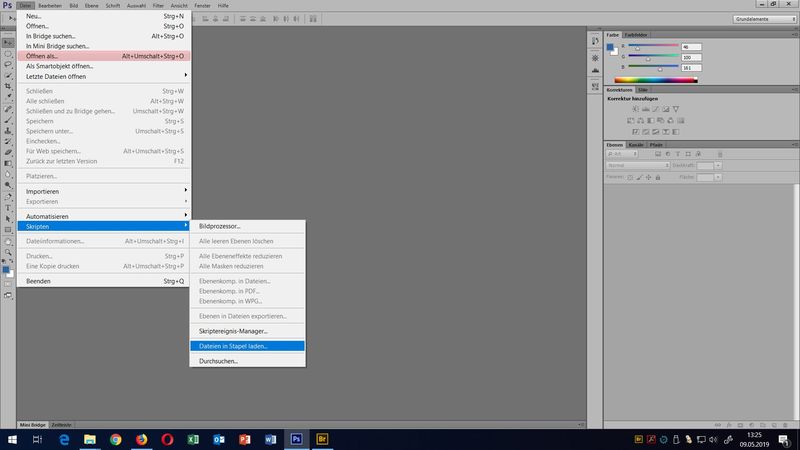Select the Move tool in the toolbar
Screen dimensions: 800x450
click(7, 44)
